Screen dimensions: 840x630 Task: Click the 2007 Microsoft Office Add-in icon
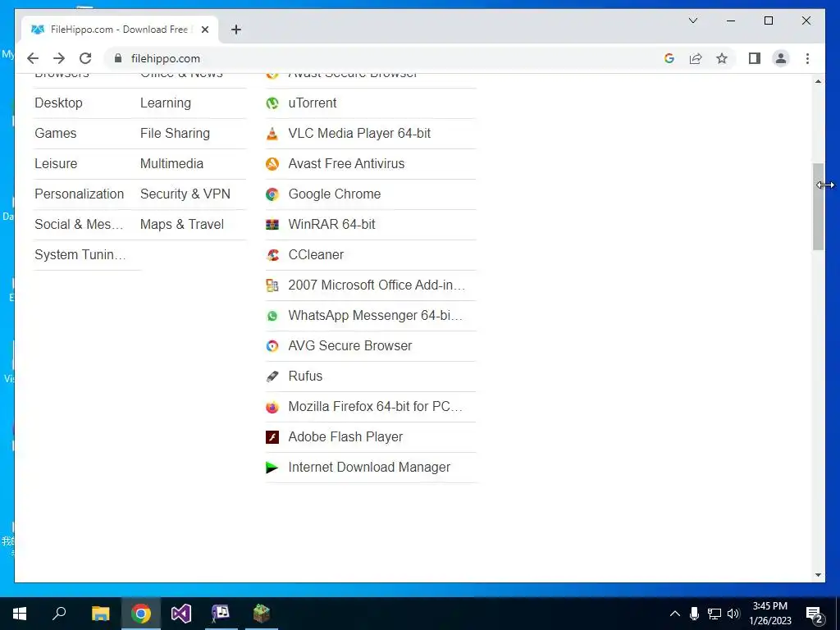tap(272, 285)
